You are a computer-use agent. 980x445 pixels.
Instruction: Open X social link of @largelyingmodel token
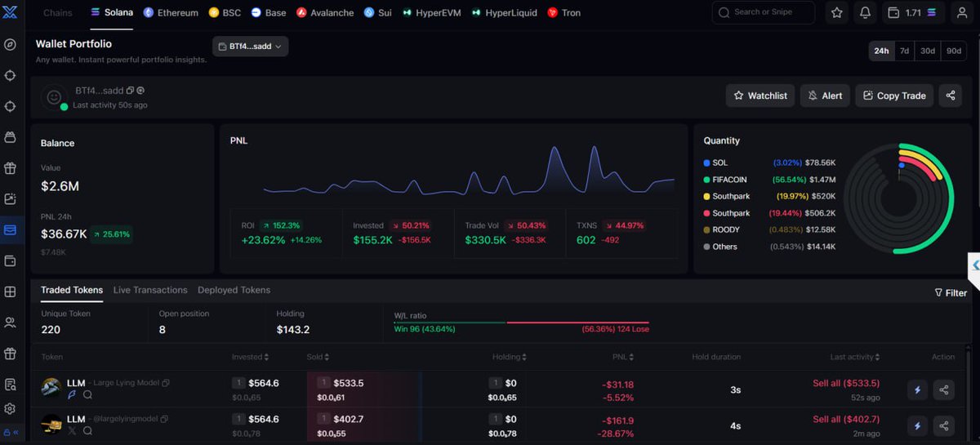[x=72, y=430]
